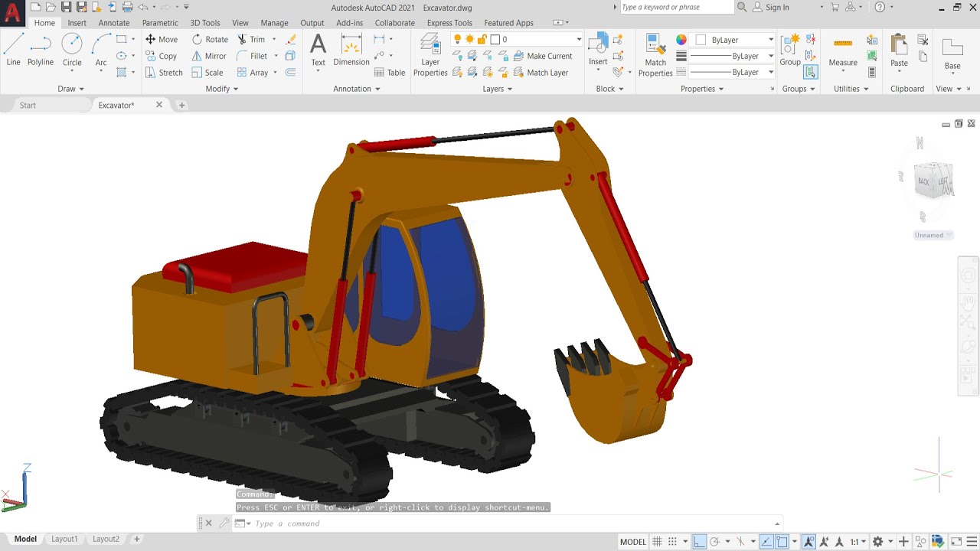The height and width of the screenshot is (551, 980).
Task: Toggle the layer 0 sun freeze icon
Action: click(x=469, y=39)
